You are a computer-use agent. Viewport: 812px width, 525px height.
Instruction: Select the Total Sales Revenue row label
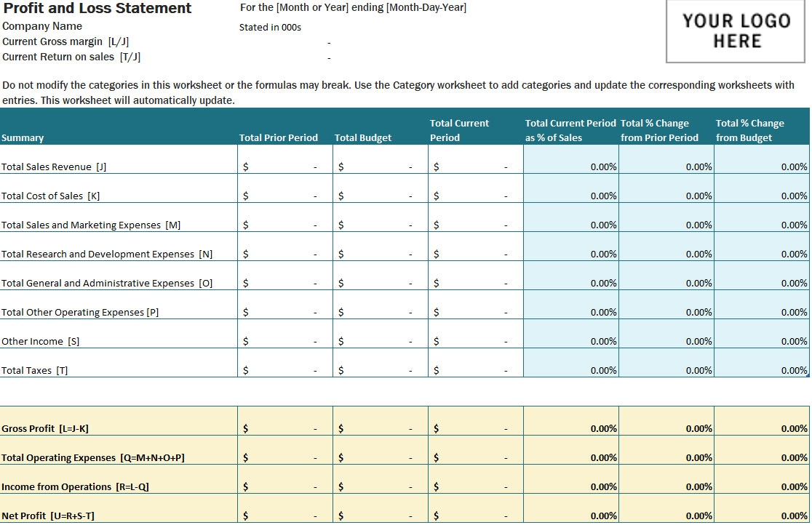55,167
